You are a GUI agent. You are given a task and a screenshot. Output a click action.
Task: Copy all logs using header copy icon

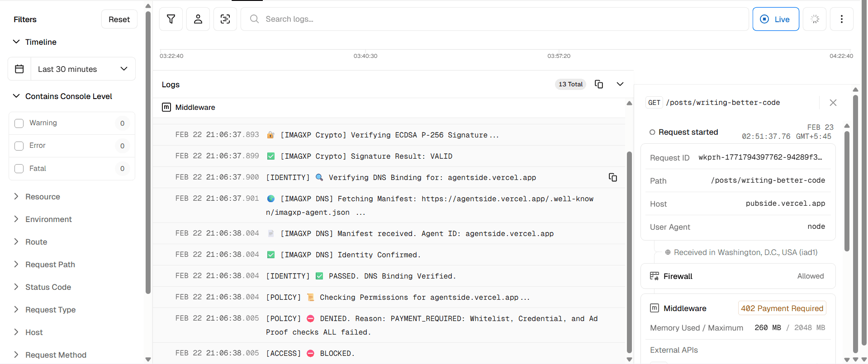pyautogui.click(x=599, y=84)
